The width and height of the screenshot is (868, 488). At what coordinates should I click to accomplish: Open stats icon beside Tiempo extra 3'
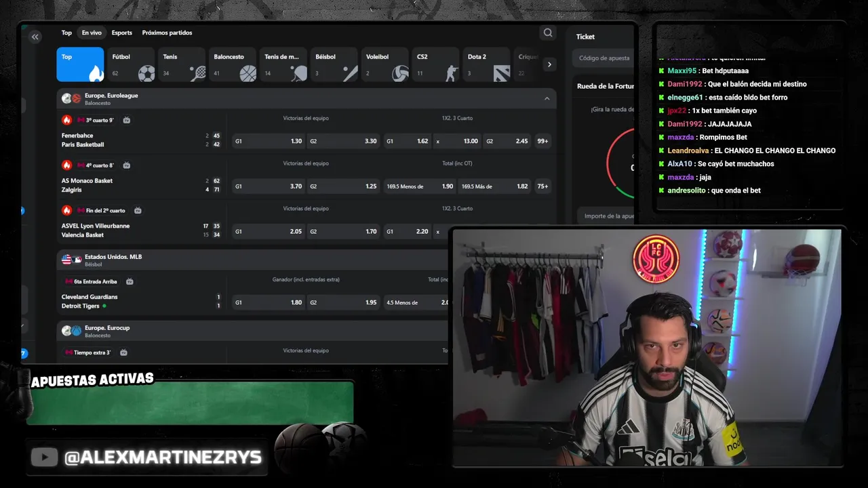(123, 352)
